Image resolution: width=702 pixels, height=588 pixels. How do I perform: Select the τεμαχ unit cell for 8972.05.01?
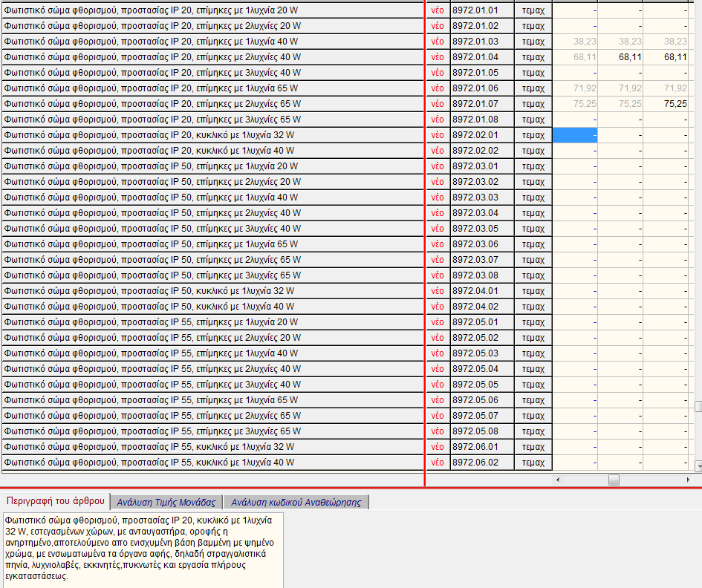tap(533, 321)
